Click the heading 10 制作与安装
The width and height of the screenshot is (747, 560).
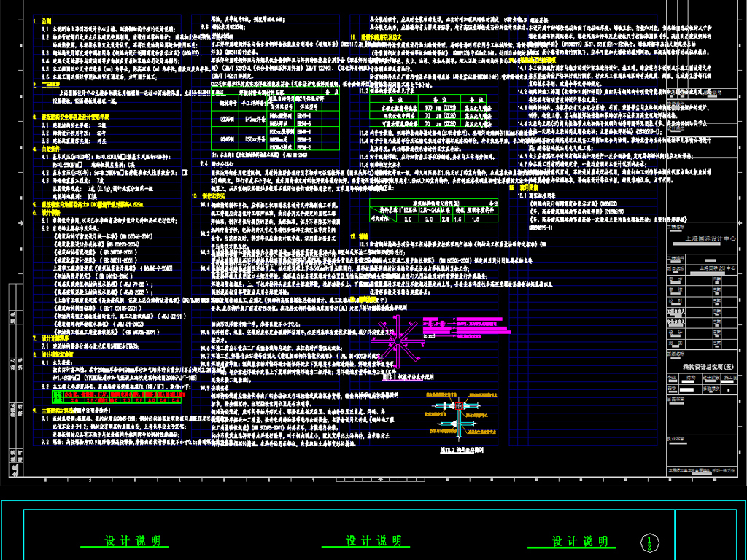click(x=214, y=195)
